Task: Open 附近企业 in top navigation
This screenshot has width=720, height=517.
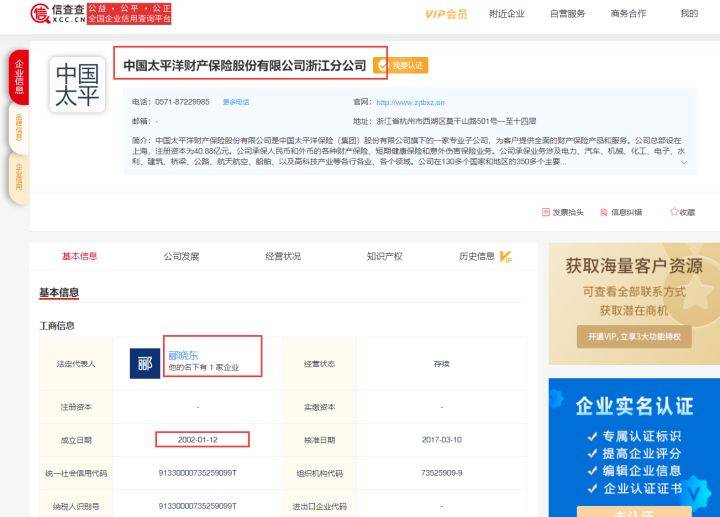Action: click(506, 14)
